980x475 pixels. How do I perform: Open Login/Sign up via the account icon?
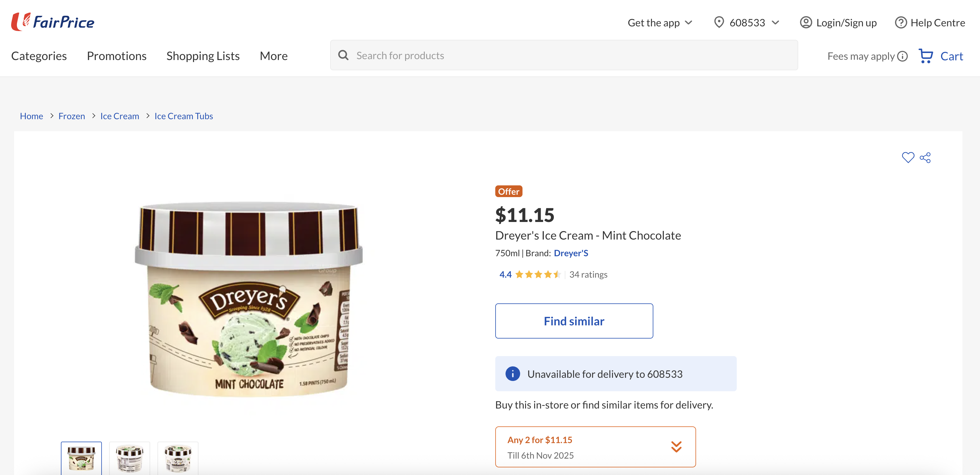click(806, 23)
